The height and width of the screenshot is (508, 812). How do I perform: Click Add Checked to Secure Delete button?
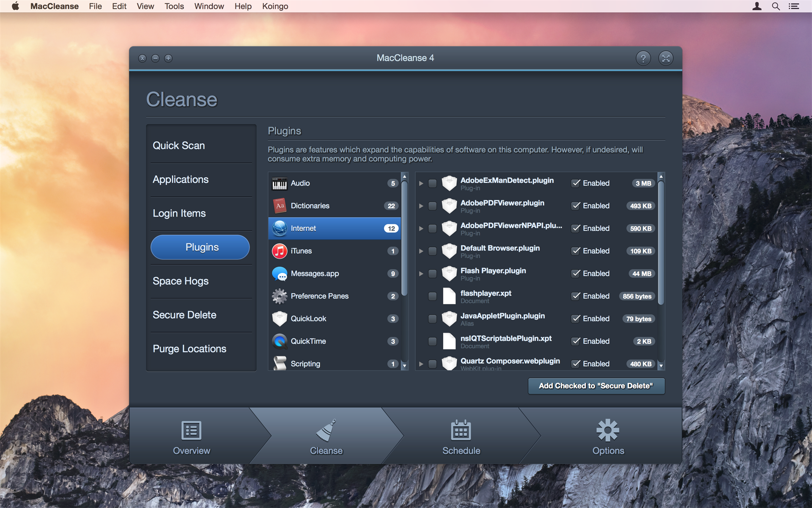point(595,385)
